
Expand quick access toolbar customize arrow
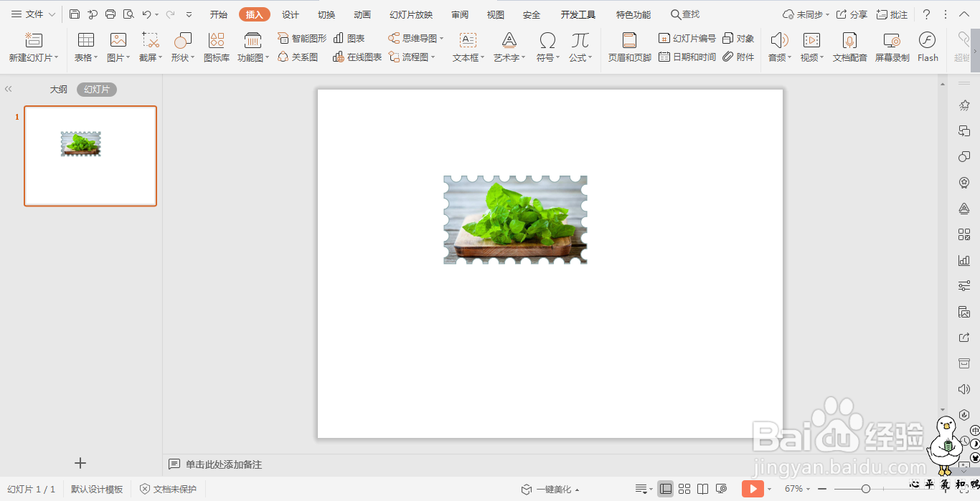click(x=189, y=14)
